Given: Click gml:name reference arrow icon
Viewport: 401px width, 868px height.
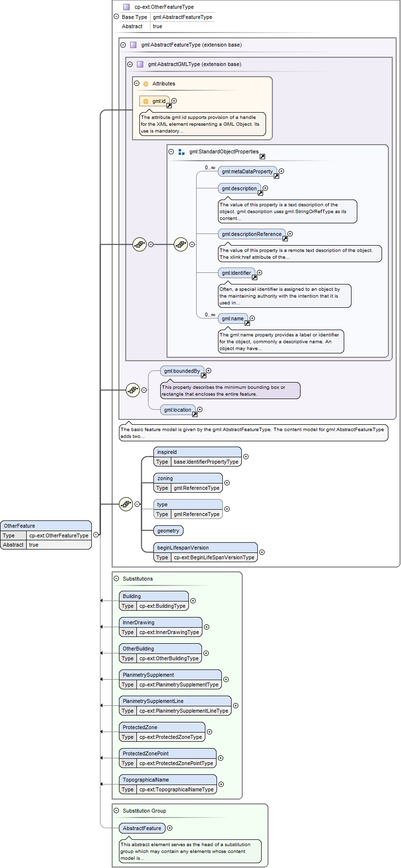Looking at the screenshot, I should (x=248, y=323).
